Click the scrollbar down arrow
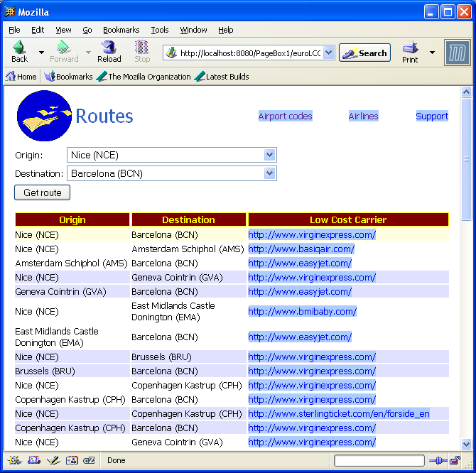The height and width of the screenshot is (473, 476). click(x=466, y=445)
